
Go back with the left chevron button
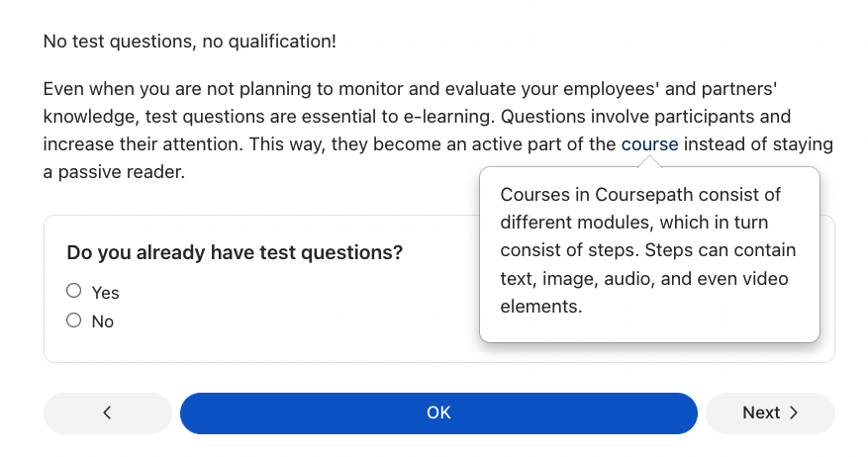click(107, 413)
